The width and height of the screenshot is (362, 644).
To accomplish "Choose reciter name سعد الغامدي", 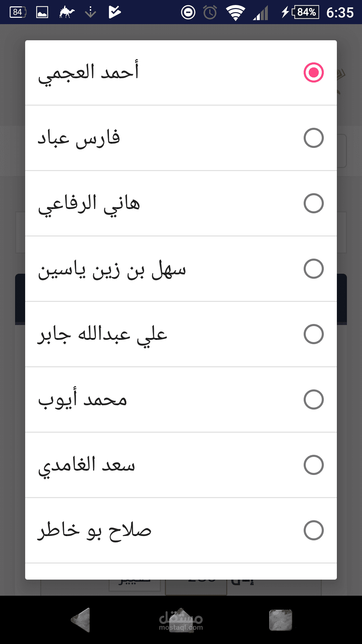I will 86,466.
